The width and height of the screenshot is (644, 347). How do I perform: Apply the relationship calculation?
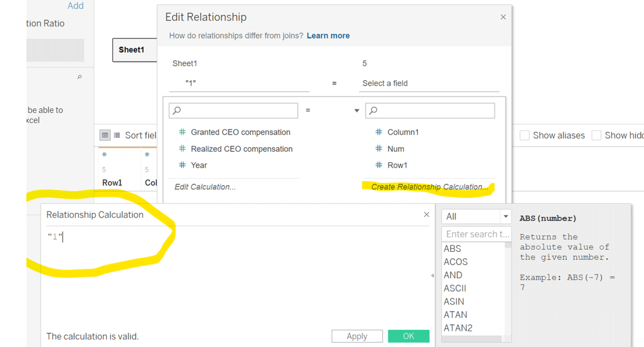click(x=357, y=336)
